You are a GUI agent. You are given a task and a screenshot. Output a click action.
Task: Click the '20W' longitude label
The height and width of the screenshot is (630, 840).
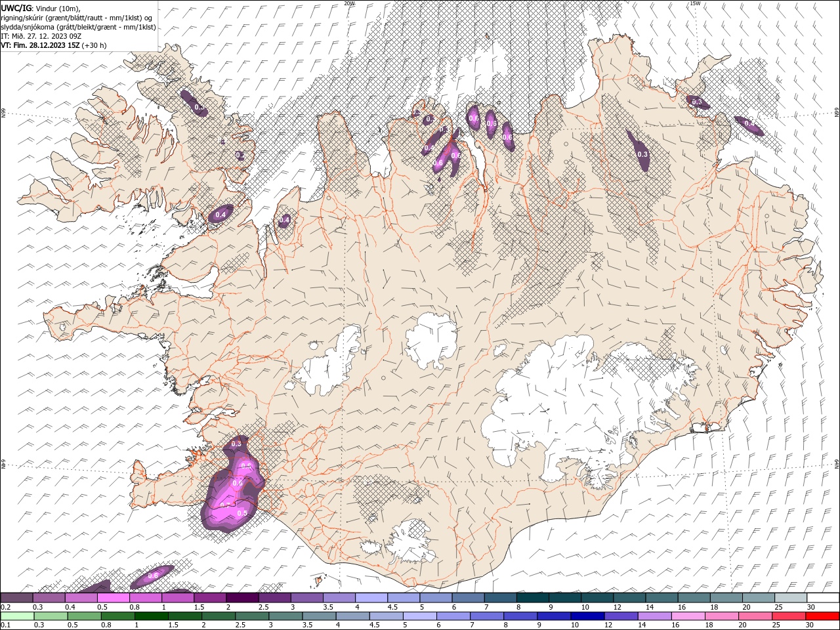[x=349, y=3]
